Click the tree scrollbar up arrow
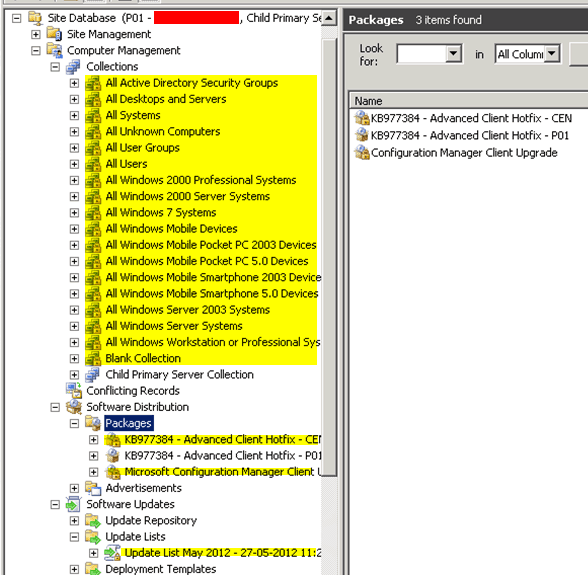588x575 pixels. point(329,18)
